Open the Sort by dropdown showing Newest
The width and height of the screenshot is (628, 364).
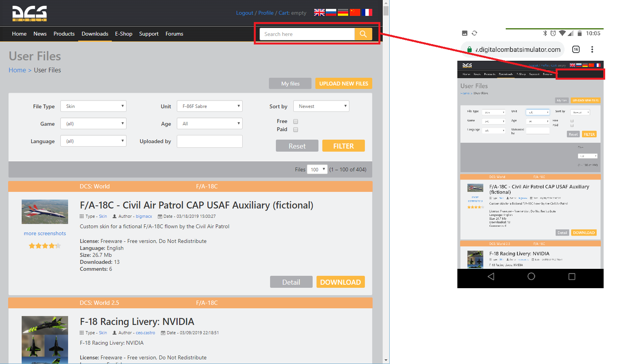321,106
